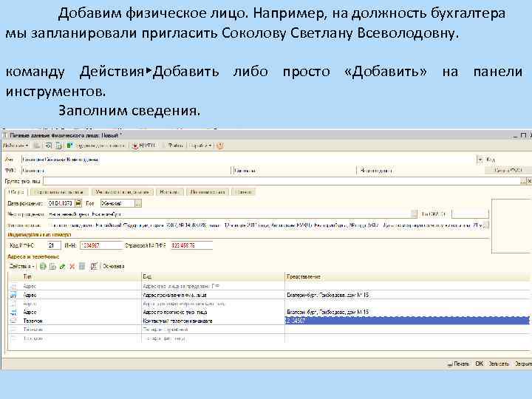Click the Дата рождения date field
This screenshot has height=399, width=532.
click(x=61, y=204)
